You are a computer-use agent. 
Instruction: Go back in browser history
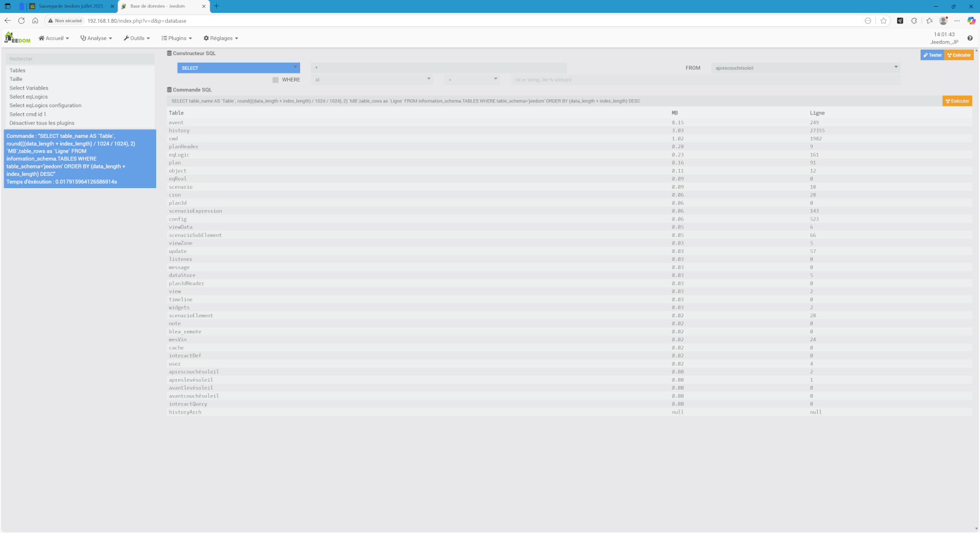pyautogui.click(x=7, y=20)
